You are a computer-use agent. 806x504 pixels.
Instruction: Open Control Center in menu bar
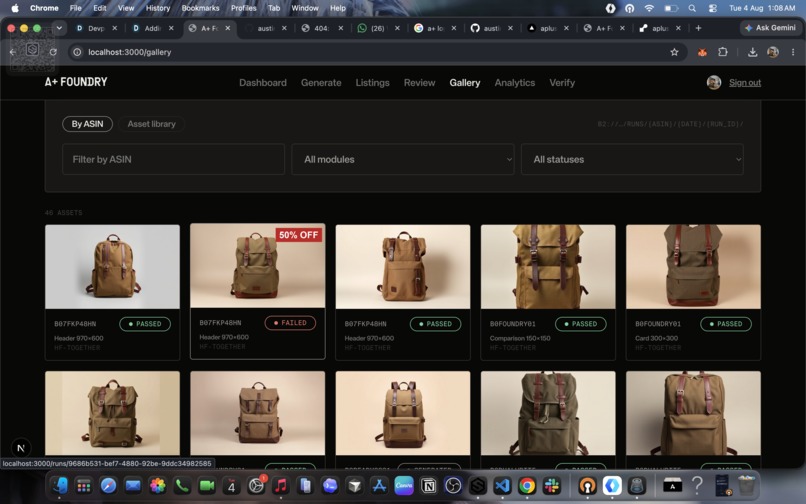[712, 8]
